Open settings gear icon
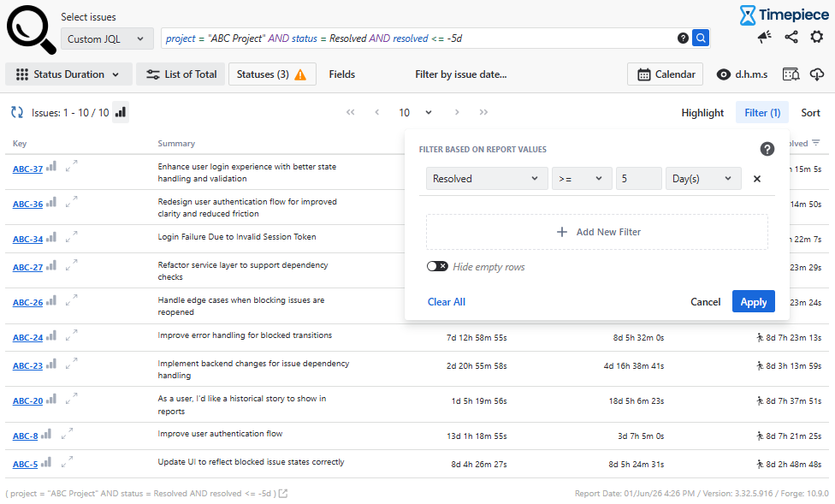The image size is (835, 504). (816, 37)
